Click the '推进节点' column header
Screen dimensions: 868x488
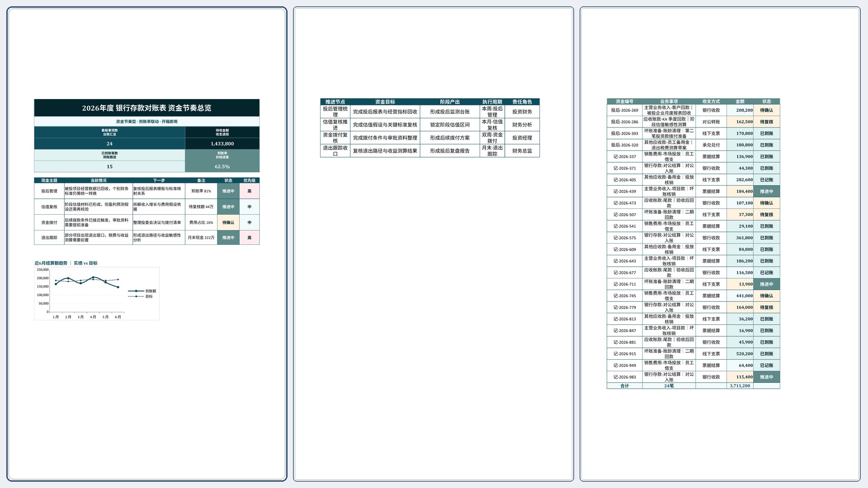pos(335,102)
